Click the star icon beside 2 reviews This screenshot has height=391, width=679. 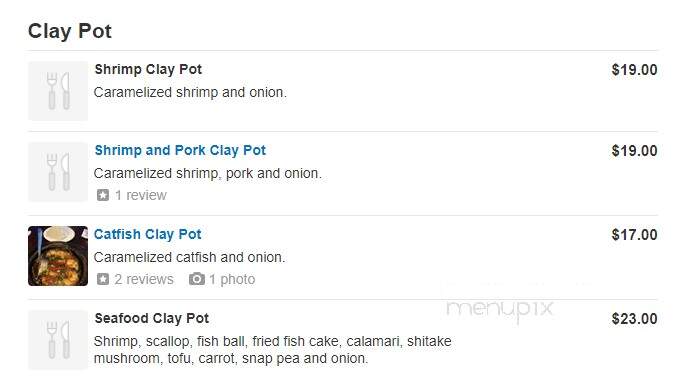coord(103,279)
